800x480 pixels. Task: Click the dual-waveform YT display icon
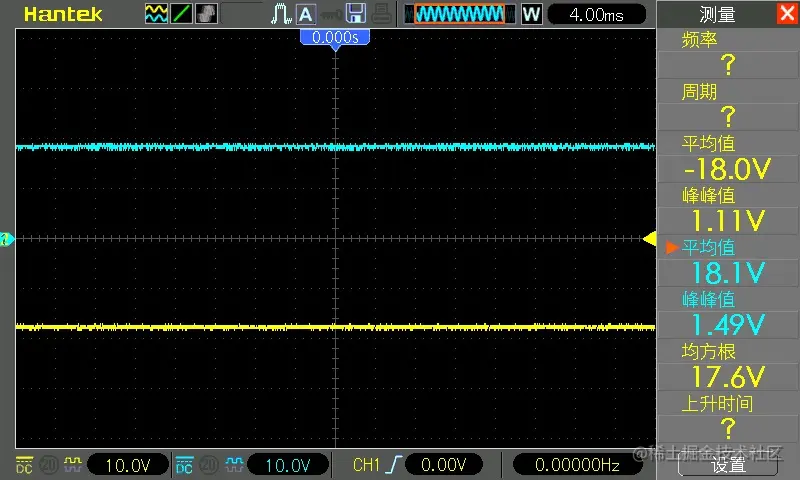[x=156, y=14]
